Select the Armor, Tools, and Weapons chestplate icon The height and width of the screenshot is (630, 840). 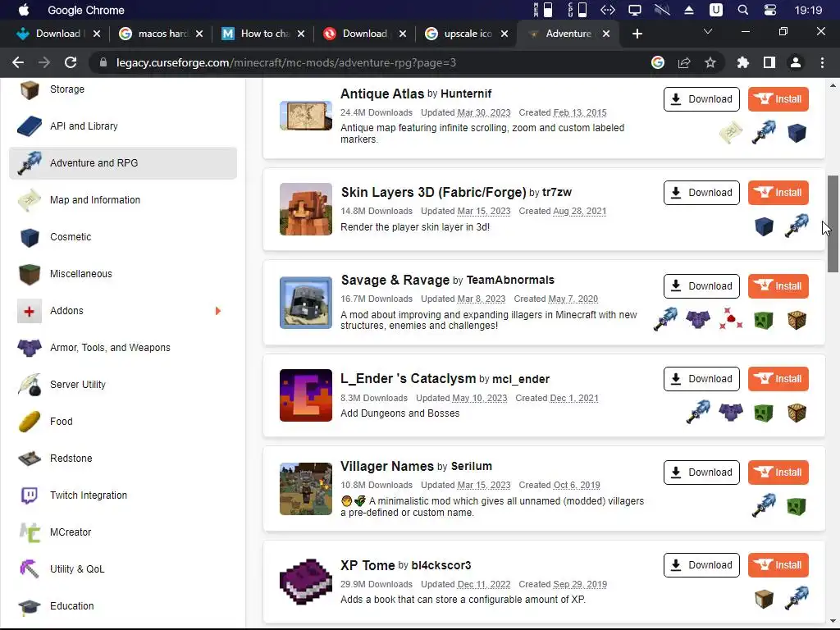(x=30, y=348)
